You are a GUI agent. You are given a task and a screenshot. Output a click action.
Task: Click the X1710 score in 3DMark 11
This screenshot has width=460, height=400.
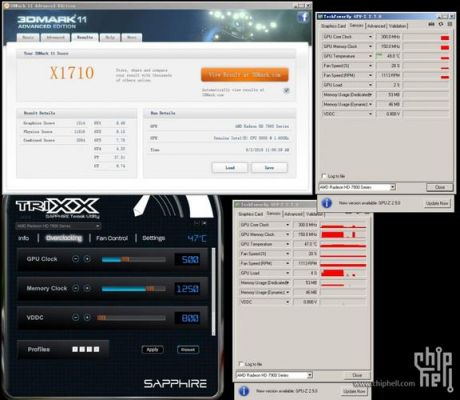[x=72, y=73]
